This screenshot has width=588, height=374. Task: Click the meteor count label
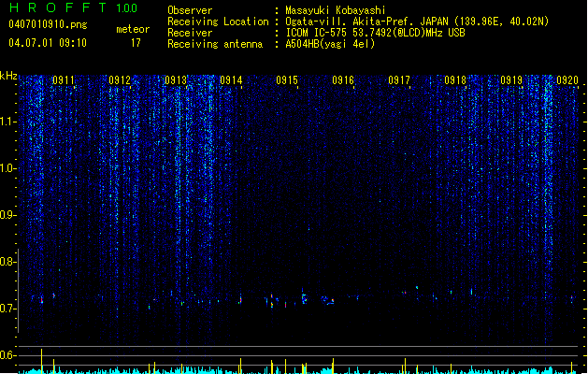point(133,29)
